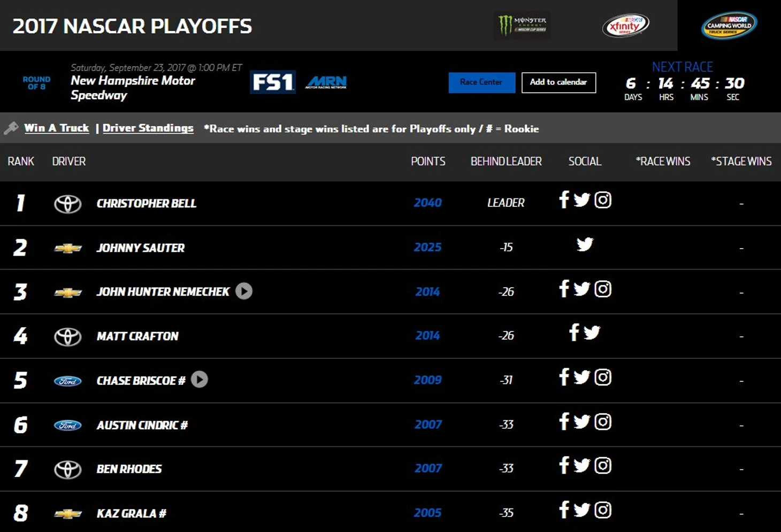This screenshot has height=532, width=781.
Task: Open Johnny Sauter's Twitter profile
Action: 585,244
